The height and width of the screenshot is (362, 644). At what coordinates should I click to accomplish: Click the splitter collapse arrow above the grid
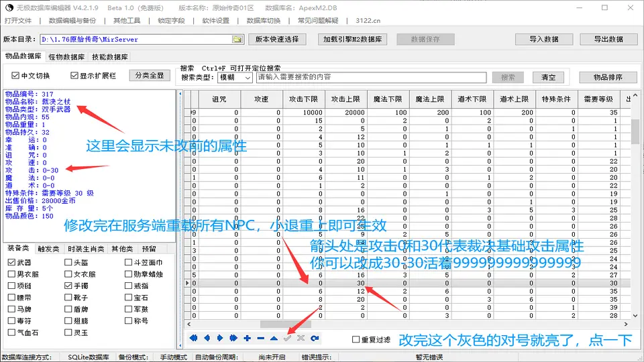pos(180,94)
